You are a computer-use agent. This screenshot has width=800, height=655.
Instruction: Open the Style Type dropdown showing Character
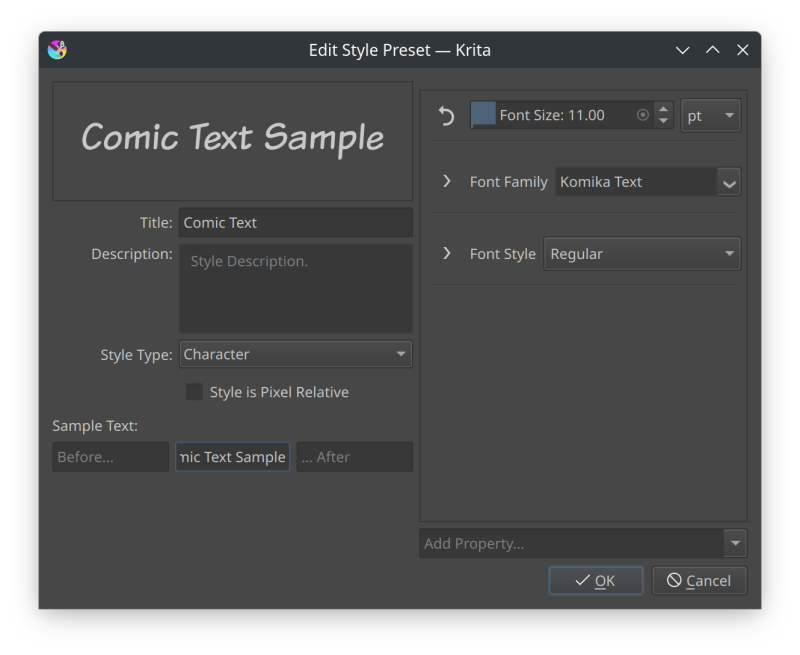[x=295, y=354]
